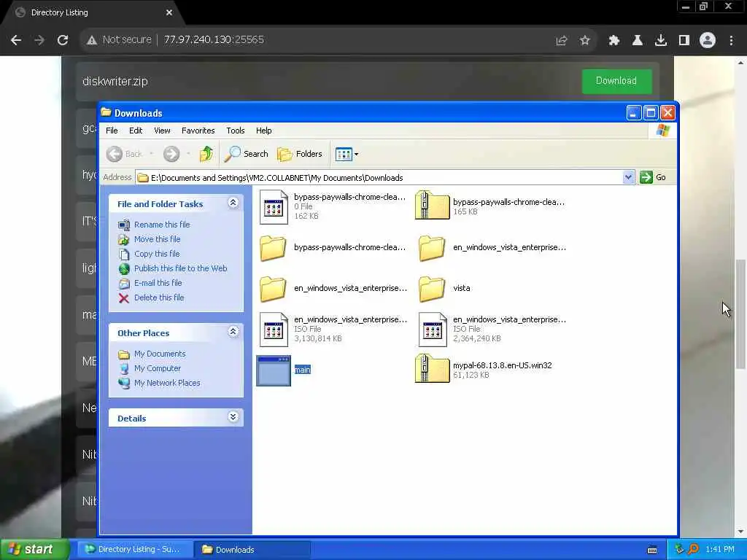The image size is (747, 560).
Task: Click Publish this file to the Web
Action: [x=181, y=268]
